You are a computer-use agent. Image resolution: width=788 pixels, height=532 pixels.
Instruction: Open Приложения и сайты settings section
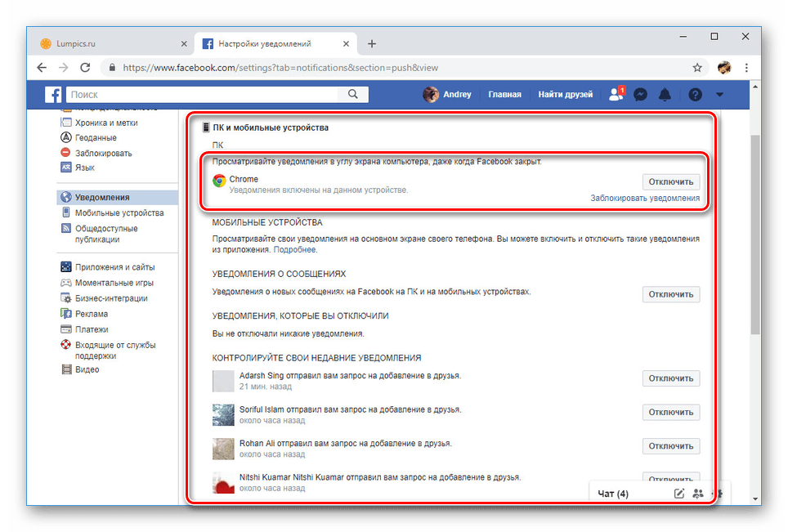(x=114, y=267)
